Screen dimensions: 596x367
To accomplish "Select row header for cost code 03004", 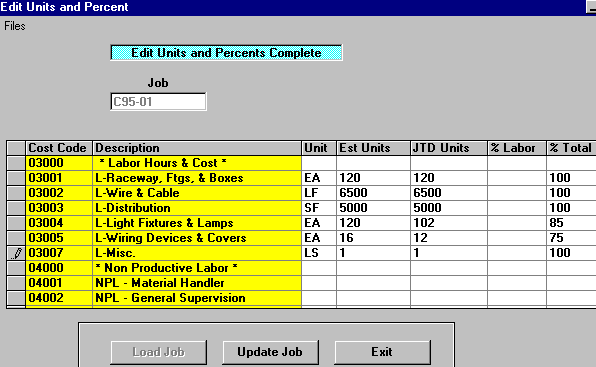I will [x=16, y=223].
